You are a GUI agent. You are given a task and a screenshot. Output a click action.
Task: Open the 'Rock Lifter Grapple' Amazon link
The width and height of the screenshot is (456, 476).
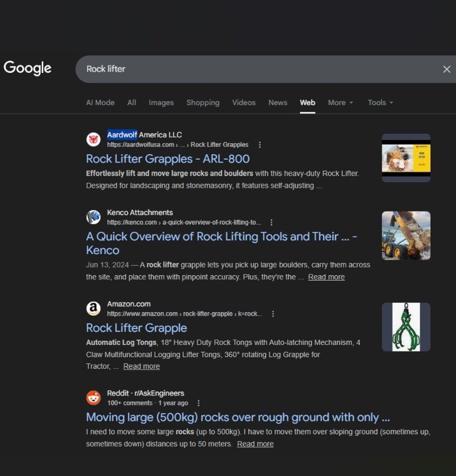(x=137, y=328)
